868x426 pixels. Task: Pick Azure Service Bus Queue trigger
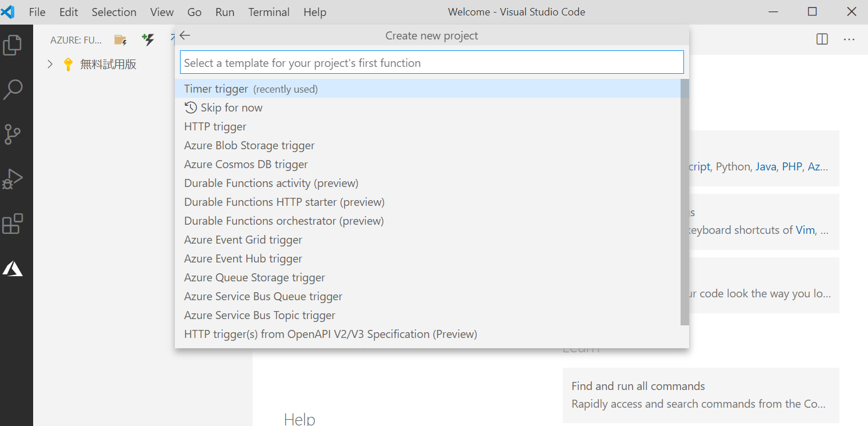click(427, 296)
